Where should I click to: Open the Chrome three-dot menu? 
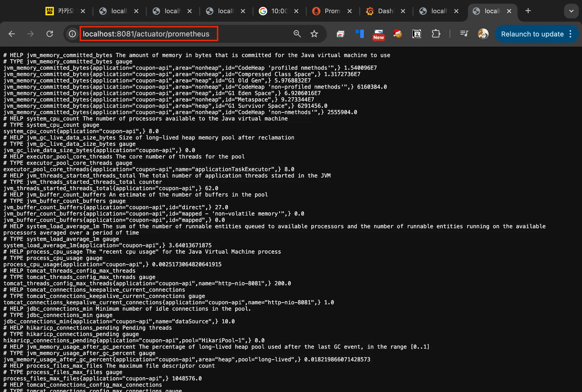(570, 34)
